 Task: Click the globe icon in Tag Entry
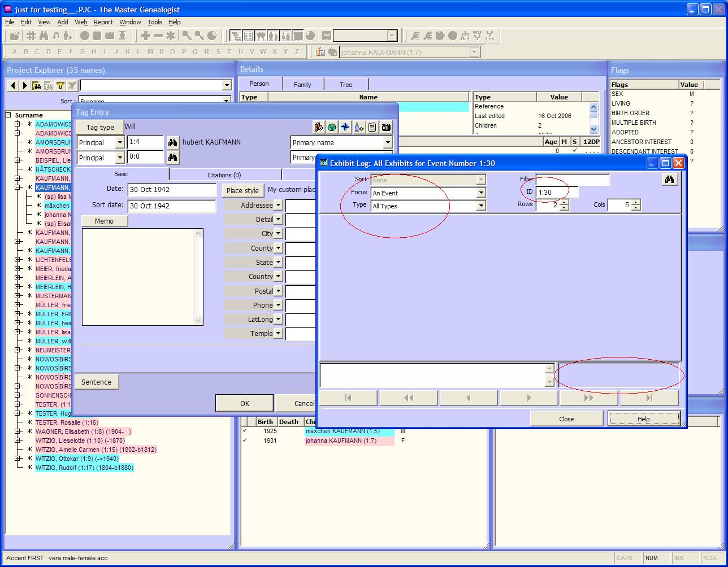click(332, 127)
